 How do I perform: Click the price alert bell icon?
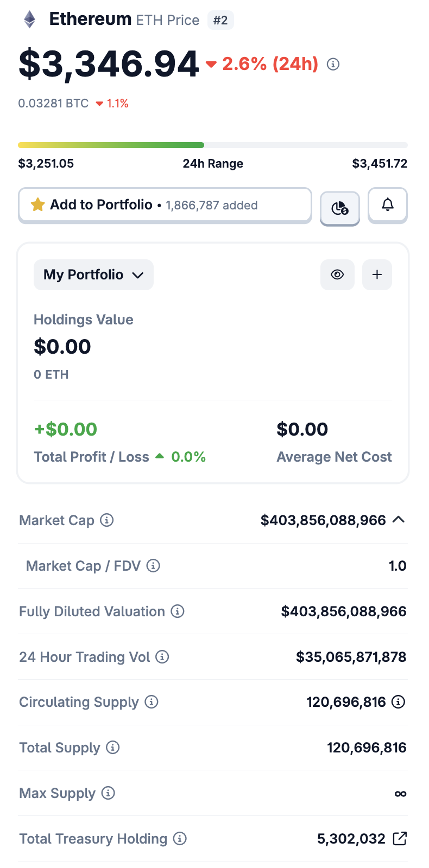point(387,205)
